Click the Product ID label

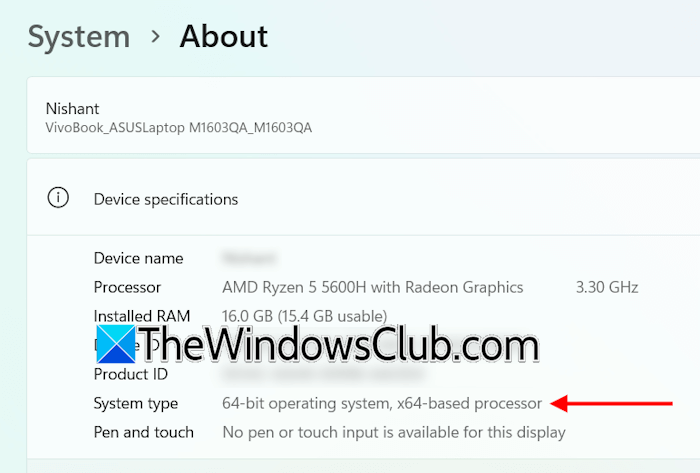[x=131, y=374]
